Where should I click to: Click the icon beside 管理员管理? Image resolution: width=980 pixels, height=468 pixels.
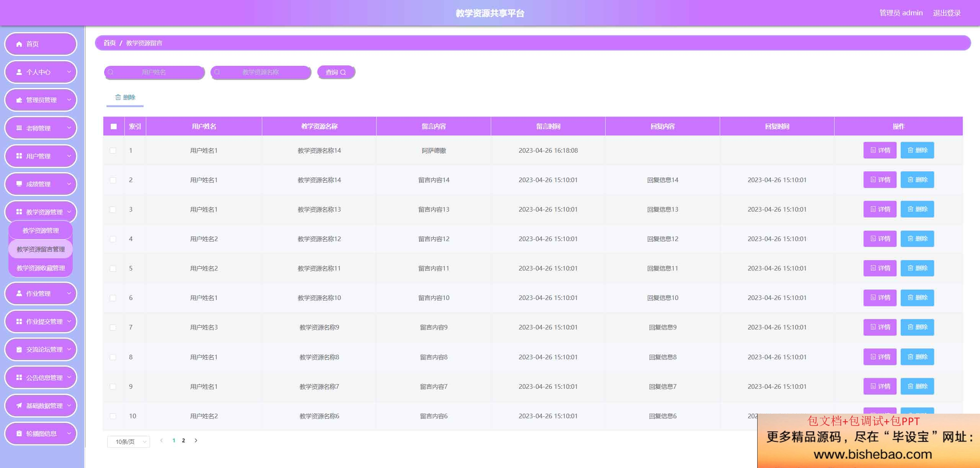coord(19,100)
